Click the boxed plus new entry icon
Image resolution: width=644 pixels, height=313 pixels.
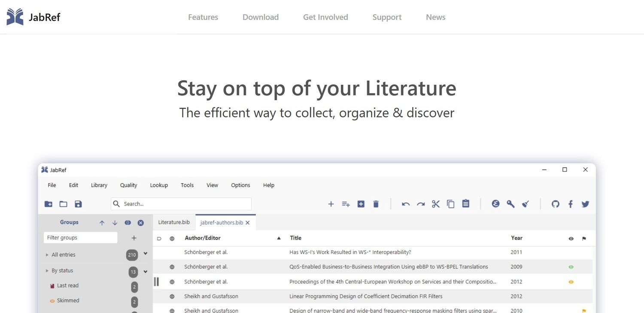(x=361, y=204)
